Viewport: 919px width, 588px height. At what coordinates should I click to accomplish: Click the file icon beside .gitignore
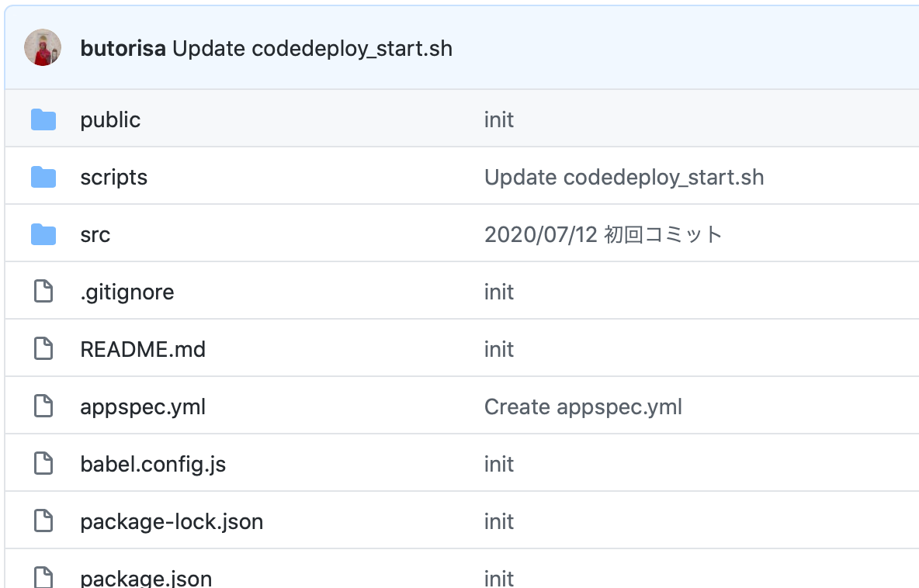tap(44, 291)
